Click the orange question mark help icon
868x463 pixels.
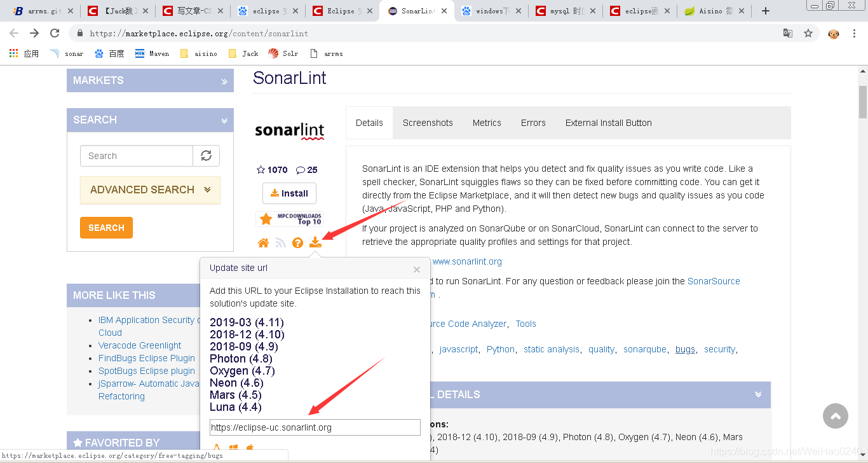(297, 242)
